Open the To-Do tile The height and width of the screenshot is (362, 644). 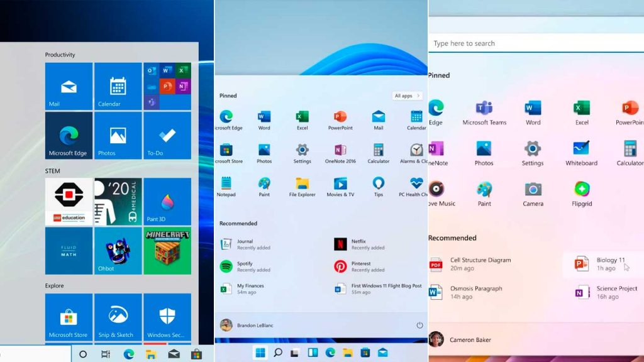click(167, 136)
